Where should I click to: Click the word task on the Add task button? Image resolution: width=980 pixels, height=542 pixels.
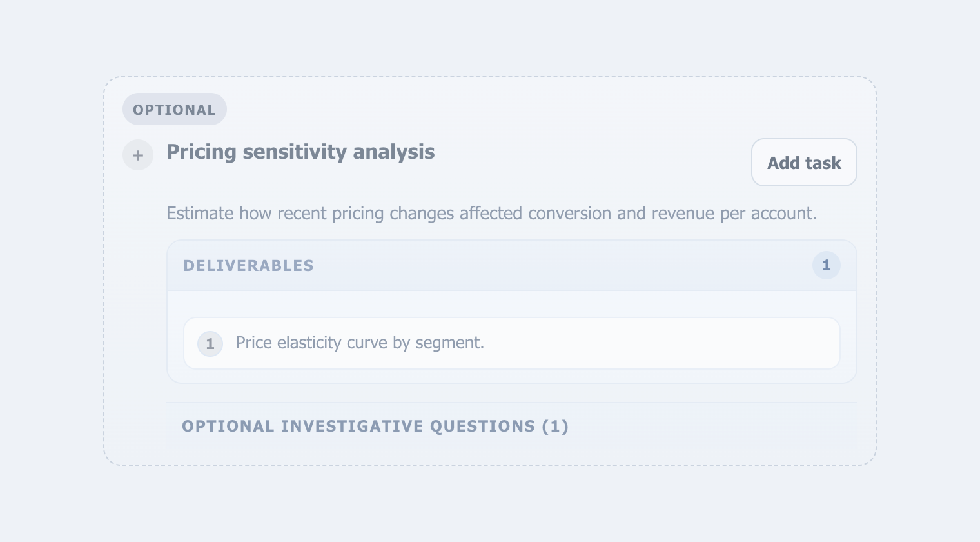tap(823, 163)
